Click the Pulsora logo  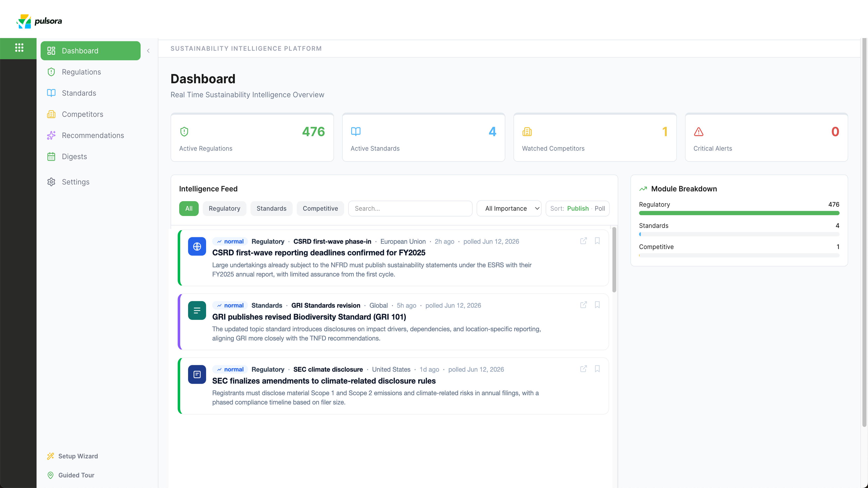(39, 21)
